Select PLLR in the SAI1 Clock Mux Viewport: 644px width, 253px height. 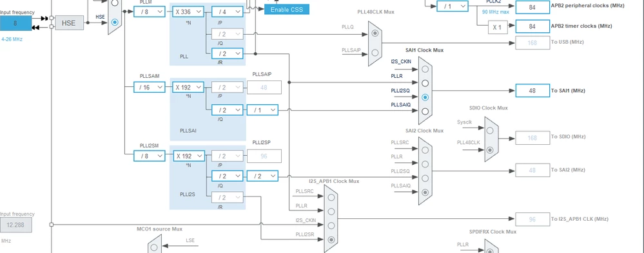click(x=425, y=83)
